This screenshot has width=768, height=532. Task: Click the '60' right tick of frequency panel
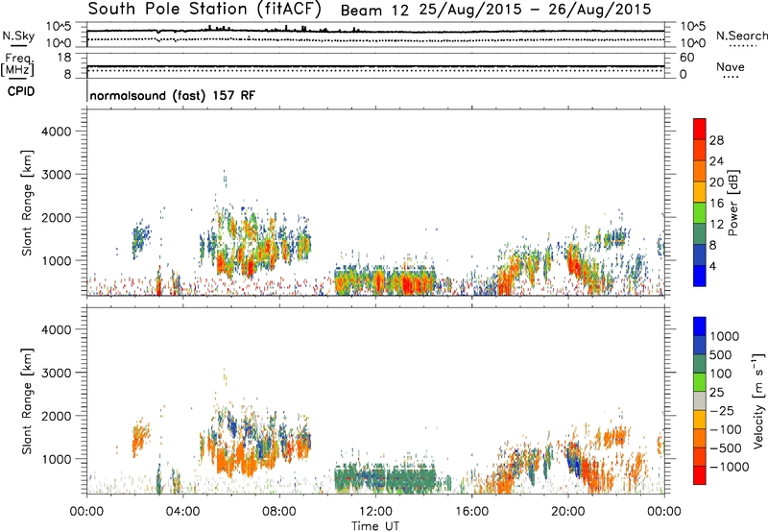coord(686,58)
